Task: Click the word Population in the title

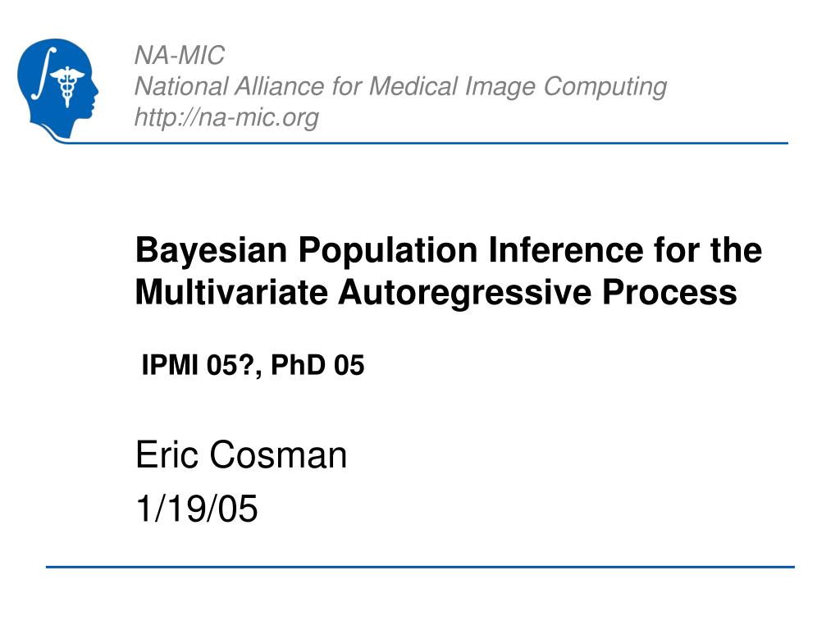Action: 388,251
